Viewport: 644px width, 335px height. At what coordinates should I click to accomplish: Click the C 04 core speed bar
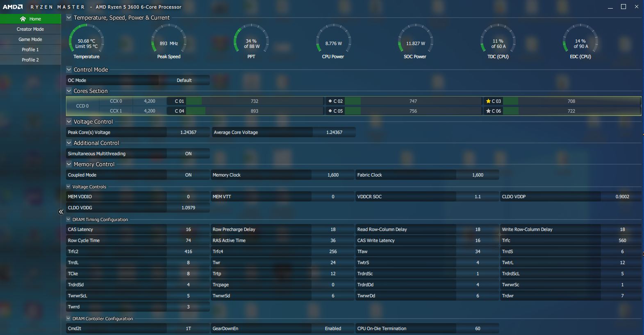[254, 111]
